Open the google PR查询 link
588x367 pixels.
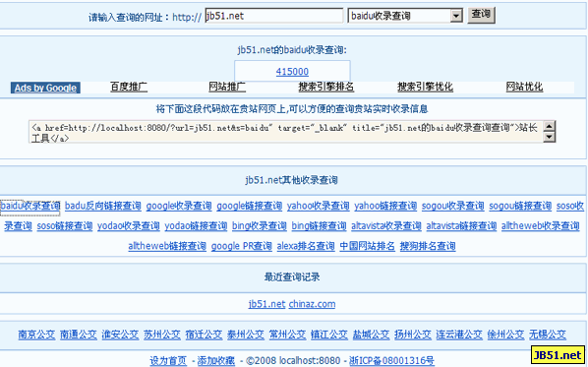pyautogui.click(x=242, y=247)
